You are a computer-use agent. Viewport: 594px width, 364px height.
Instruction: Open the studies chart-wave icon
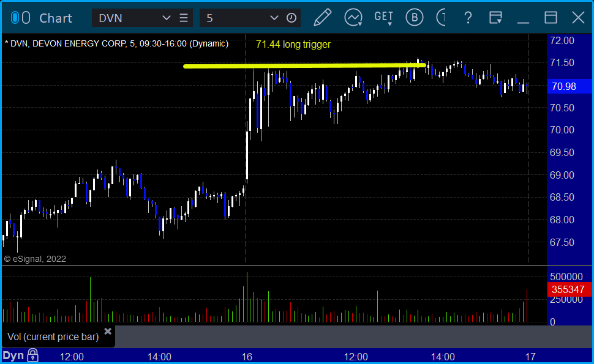(353, 18)
